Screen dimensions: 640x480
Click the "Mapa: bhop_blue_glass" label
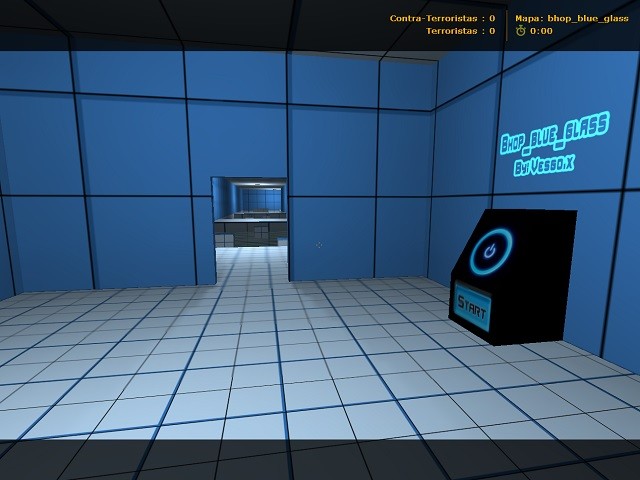[x=572, y=18]
